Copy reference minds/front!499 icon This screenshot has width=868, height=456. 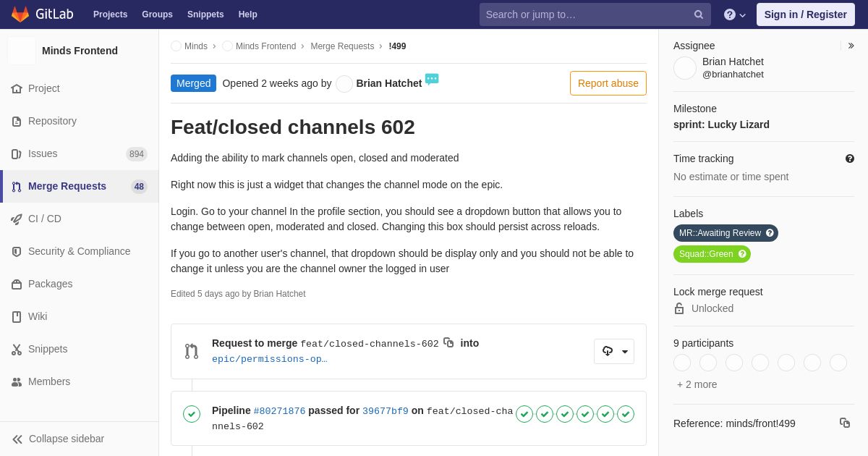(x=845, y=423)
